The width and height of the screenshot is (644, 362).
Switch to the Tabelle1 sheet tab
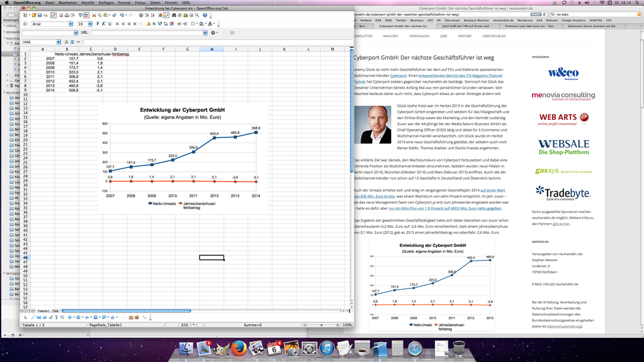click(x=43, y=311)
